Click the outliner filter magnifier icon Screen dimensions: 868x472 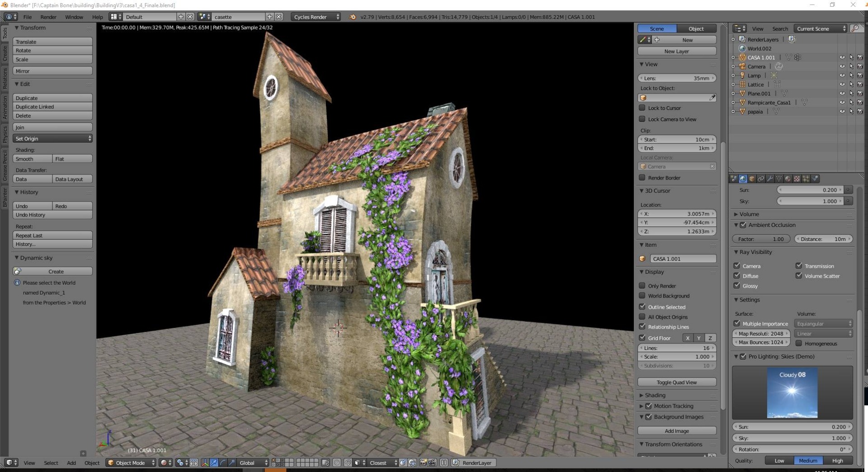click(855, 28)
